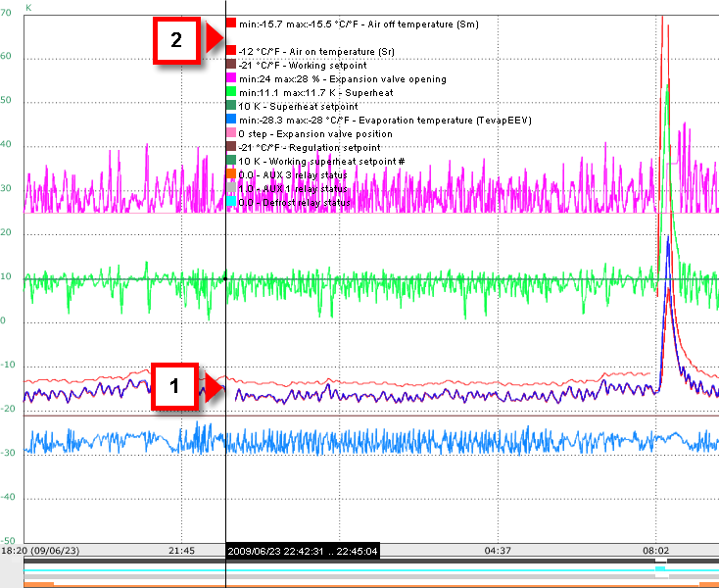Click the numbered callout marker 1

[x=174, y=386]
